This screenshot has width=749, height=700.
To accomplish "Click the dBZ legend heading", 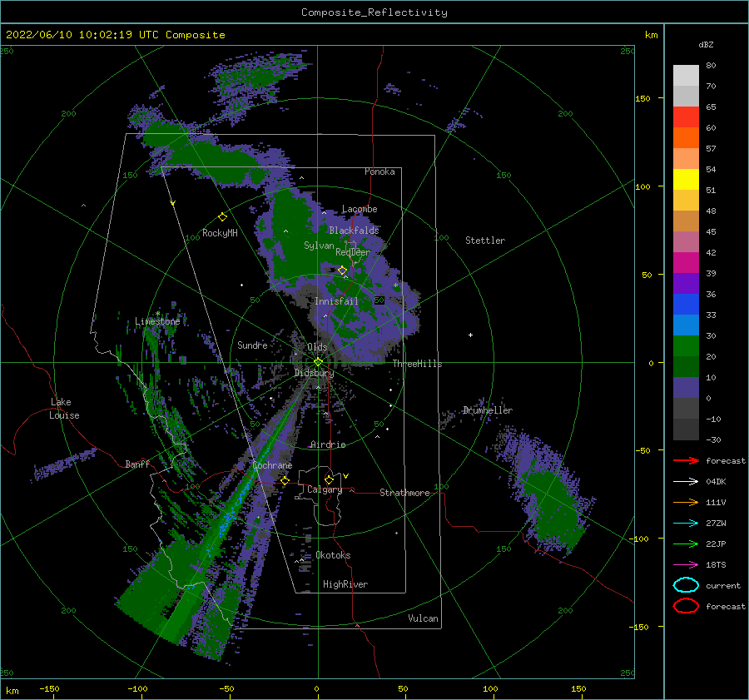I will click(x=706, y=44).
